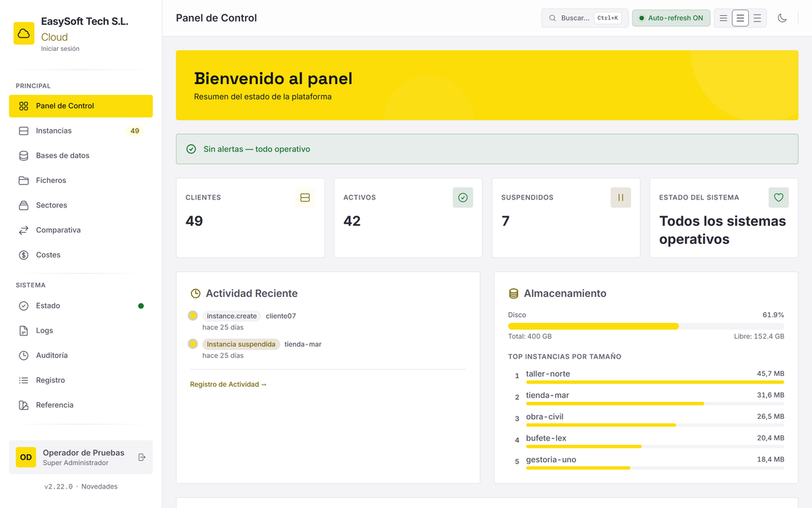Click the taller-norte size bar
The height and width of the screenshot is (508, 812).
coord(655,382)
